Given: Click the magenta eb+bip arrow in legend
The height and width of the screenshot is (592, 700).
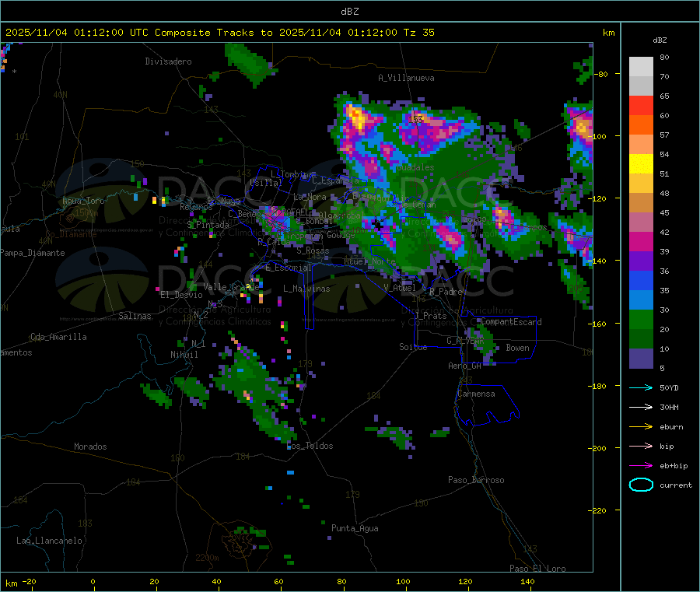Looking at the screenshot, I should point(641,465).
